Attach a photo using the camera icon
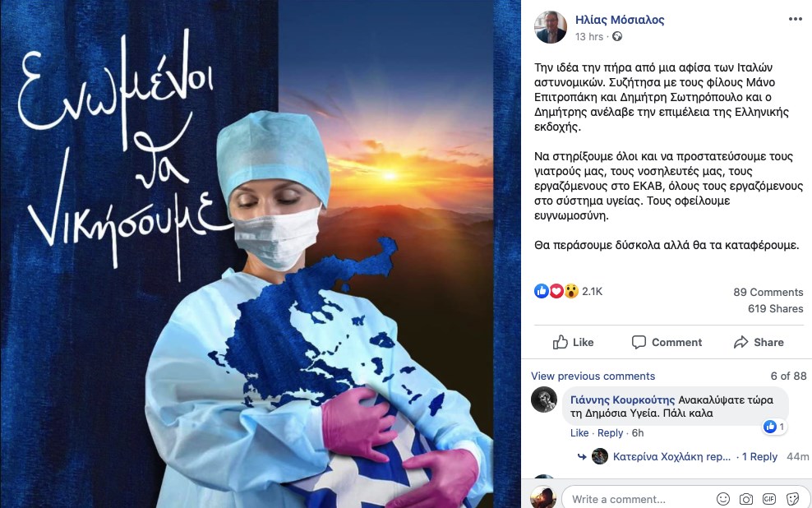Viewport: 812px width, 508px height. (x=746, y=499)
